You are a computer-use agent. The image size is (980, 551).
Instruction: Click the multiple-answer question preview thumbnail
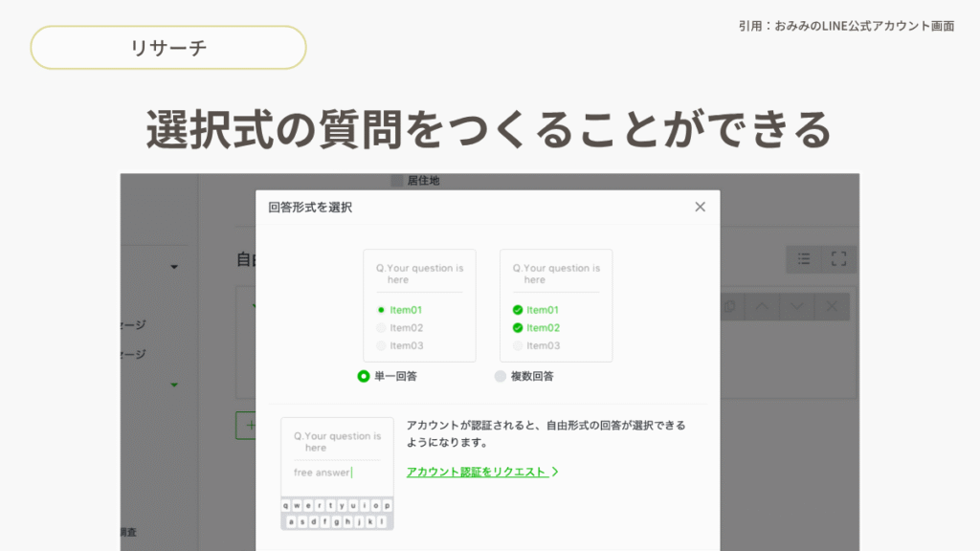point(556,305)
